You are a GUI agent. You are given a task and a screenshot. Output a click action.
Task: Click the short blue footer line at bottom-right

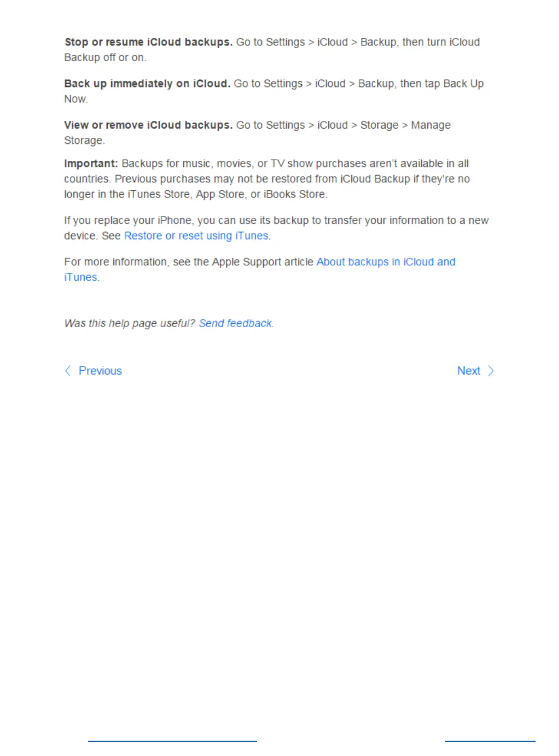490,741
